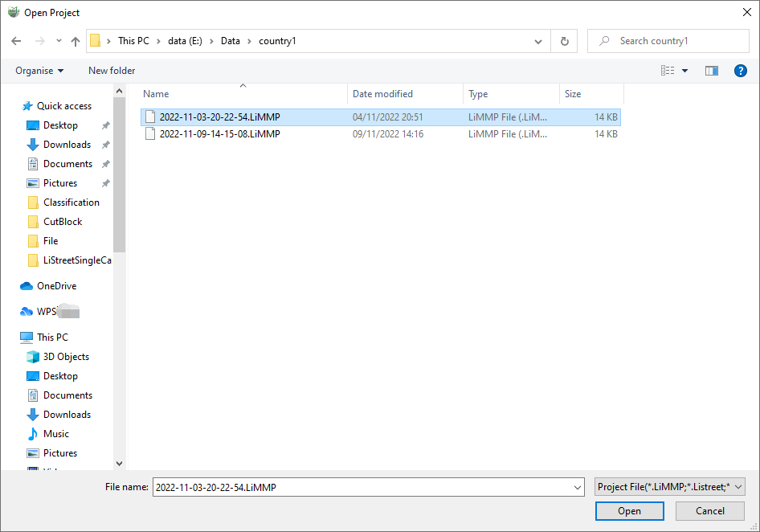Click the Open button
760x532 pixels.
(629, 511)
